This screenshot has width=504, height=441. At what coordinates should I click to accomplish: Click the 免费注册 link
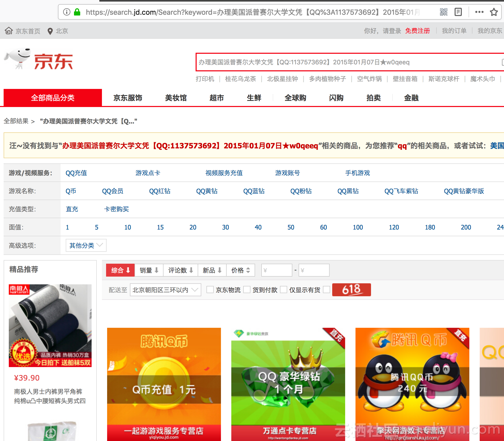click(x=417, y=31)
